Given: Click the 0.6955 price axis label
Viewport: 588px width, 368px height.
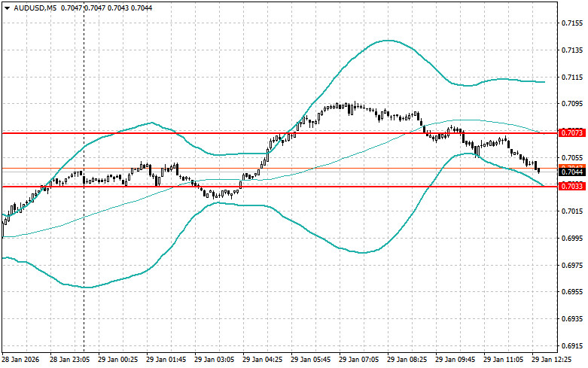Looking at the screenshot, I should coord(572,292).
